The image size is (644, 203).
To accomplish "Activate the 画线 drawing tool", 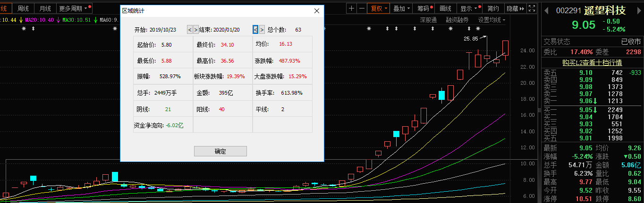I will click(x=446, y=8).
